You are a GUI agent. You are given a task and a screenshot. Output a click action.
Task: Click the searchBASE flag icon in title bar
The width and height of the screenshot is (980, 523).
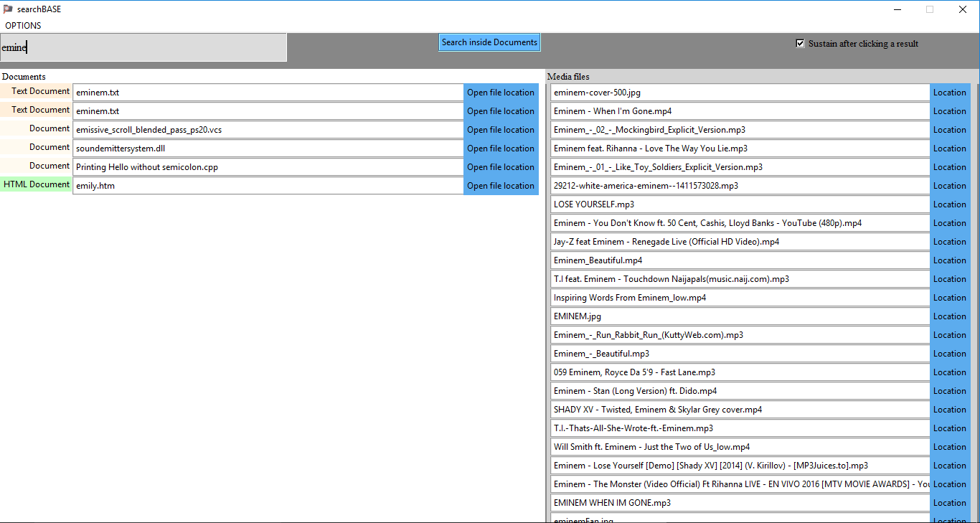click(x=8, y=9)
